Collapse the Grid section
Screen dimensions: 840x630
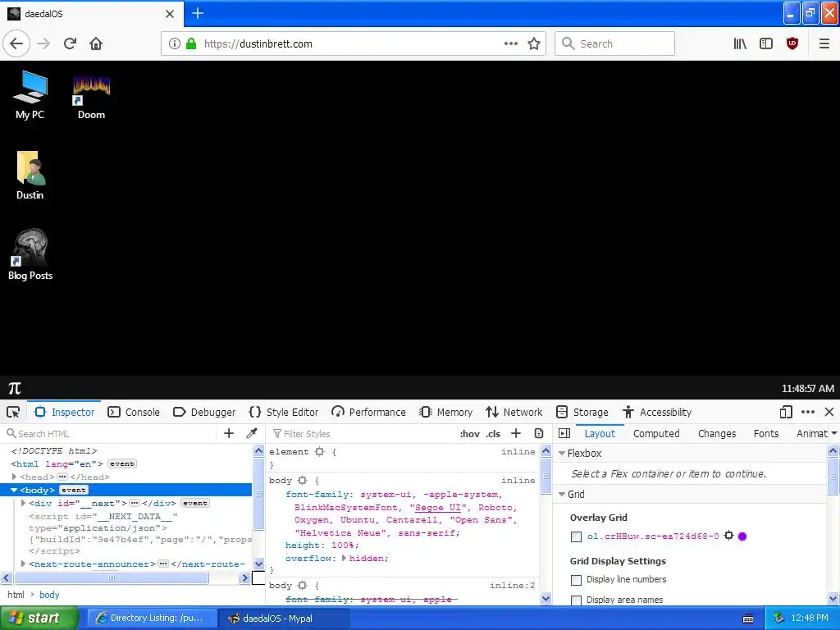coord(562,495)
